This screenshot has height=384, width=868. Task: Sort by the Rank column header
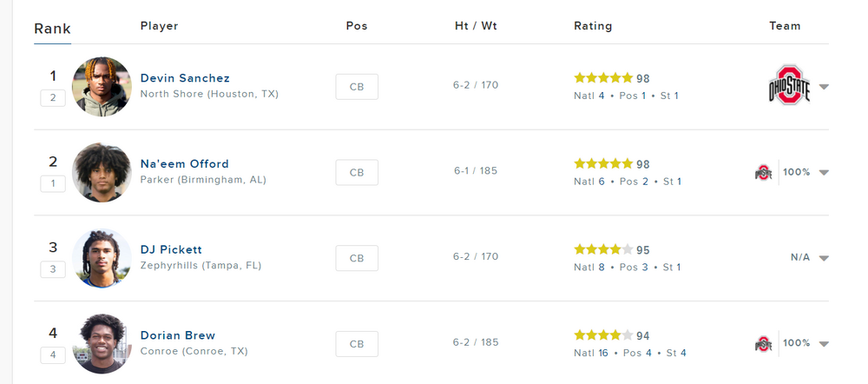(x=52, y=29)
